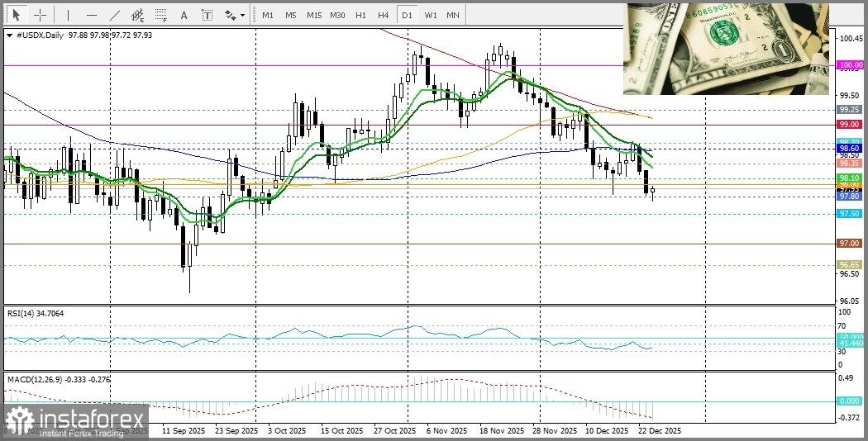Switch to M1 timeframe
The image size is (868, 441).
click(x=267, y=15)
